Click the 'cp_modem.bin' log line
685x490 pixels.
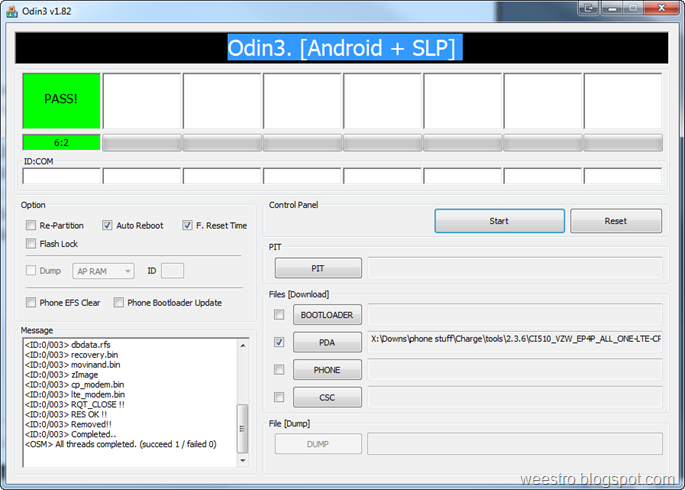74,385
